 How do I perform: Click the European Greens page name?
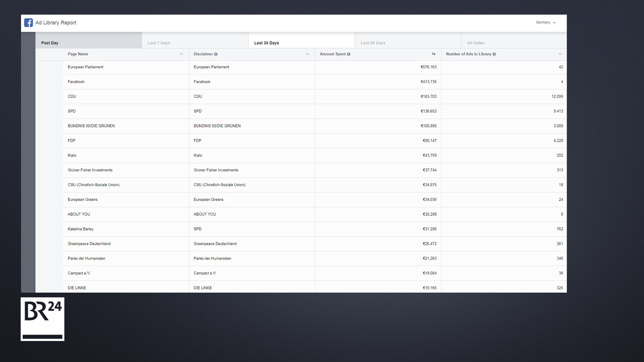83,200
